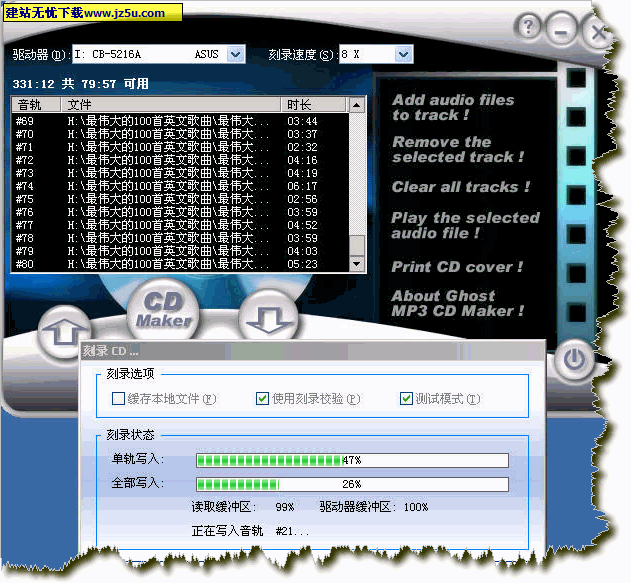Click the 全部写入 progress bar
Screen dimensions: 631x583
tap(351, 484)
